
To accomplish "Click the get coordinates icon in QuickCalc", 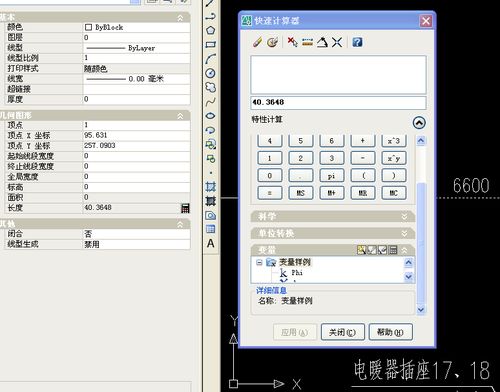I will pyautogui.click(x=292, y=42).
